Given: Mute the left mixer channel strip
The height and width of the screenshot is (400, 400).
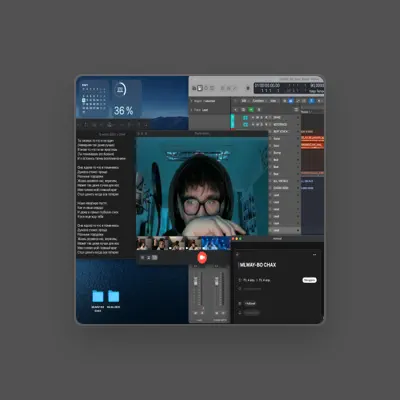Looking at the screenshot, I should point(196,313).
